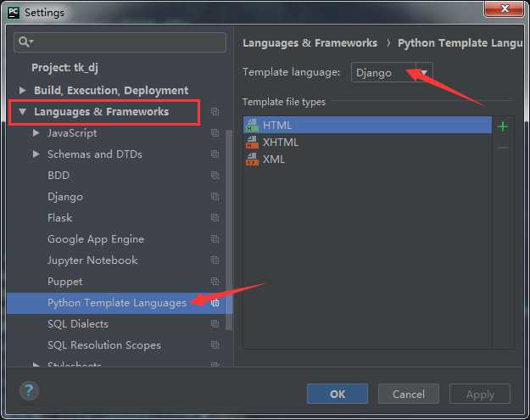Select Project: tk_dj heading
The width and height of the screenshot is (530, 420).
(65, 68)
